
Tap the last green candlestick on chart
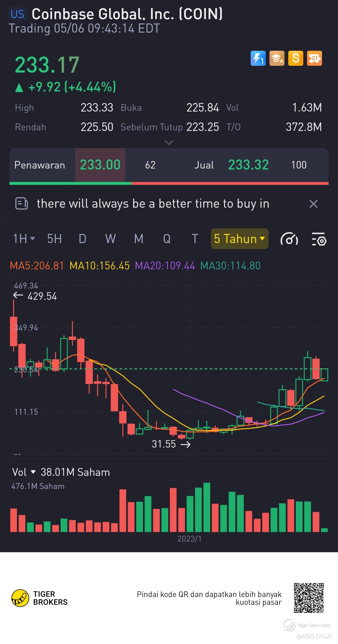click(325, 375)
